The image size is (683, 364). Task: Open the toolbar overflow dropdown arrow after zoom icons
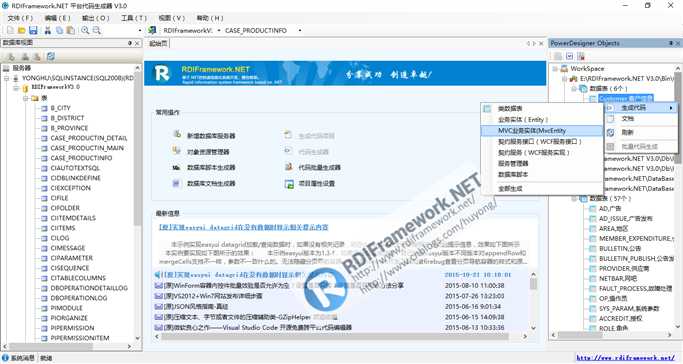pos(139,30)
